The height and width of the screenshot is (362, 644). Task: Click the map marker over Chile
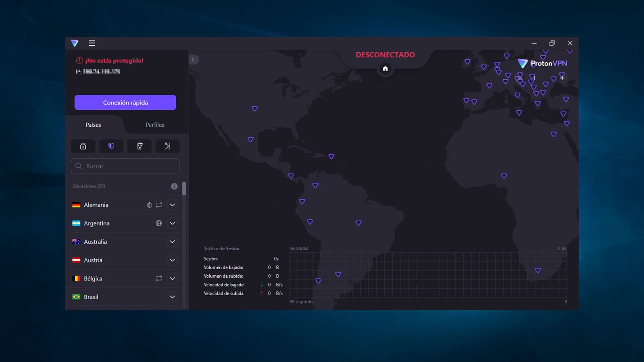318,281
